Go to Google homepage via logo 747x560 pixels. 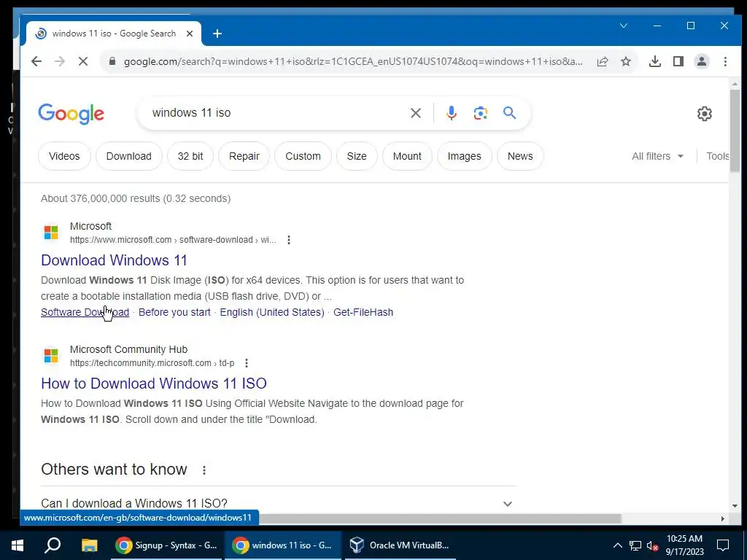pos(71,114)
